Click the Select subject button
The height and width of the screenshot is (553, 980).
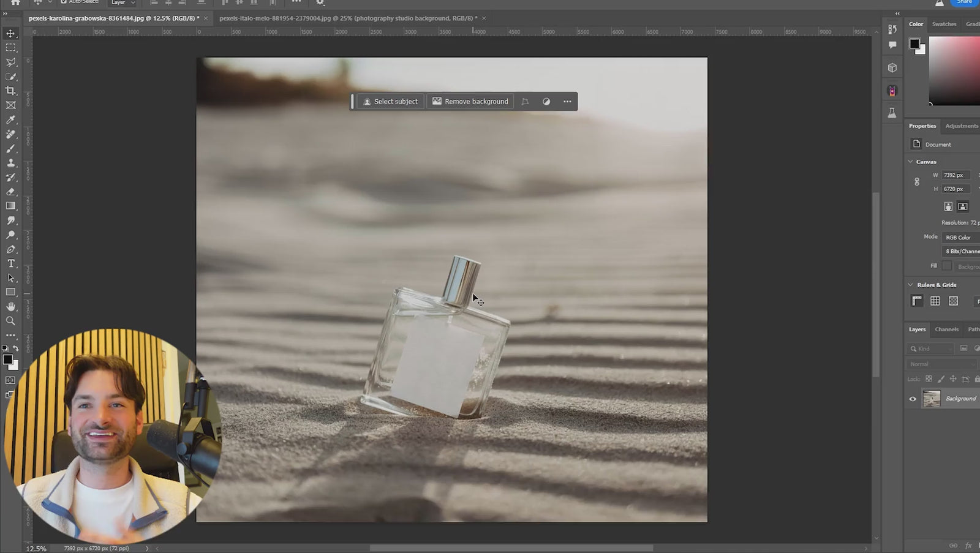click(x=390, y=101)
